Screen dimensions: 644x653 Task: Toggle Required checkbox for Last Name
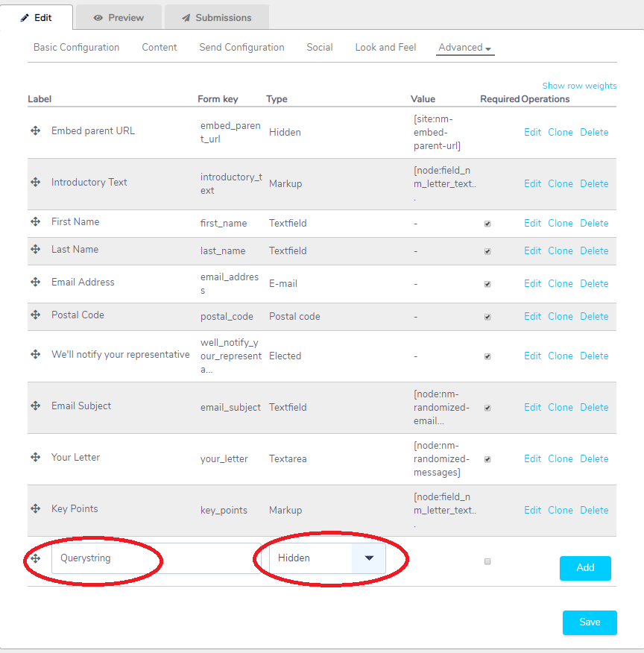coord(487,251)
